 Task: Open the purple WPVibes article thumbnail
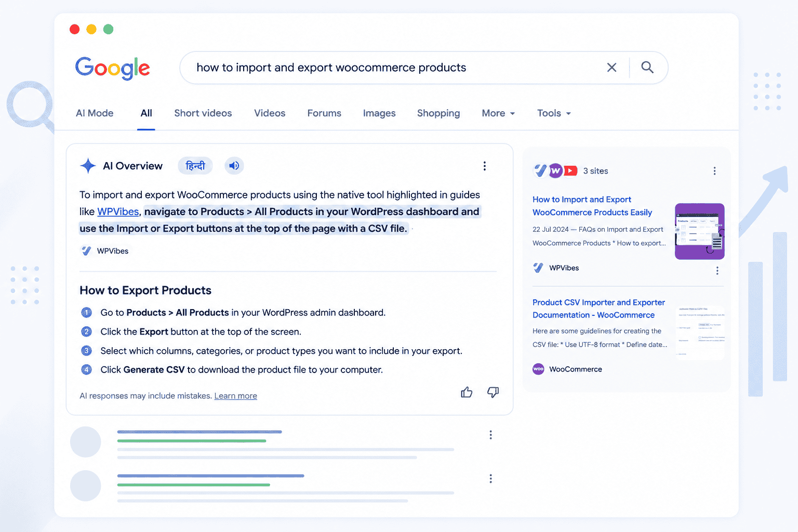pos(699,231)
